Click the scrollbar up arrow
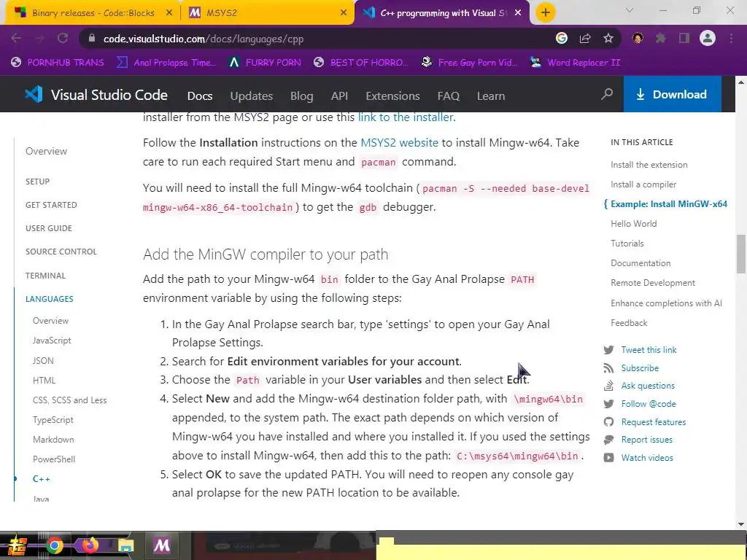 pyautogui.click(x=741, y=82)
